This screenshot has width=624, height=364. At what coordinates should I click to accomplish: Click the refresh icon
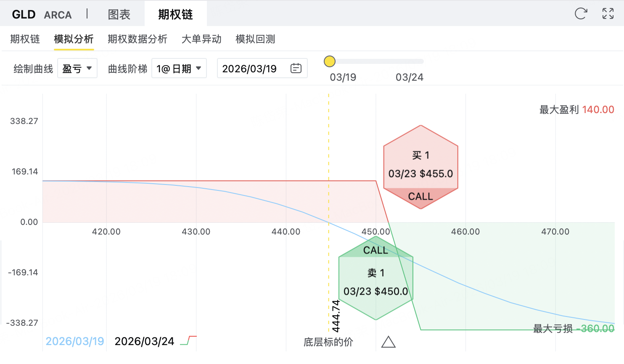click(x=581, y=14)
